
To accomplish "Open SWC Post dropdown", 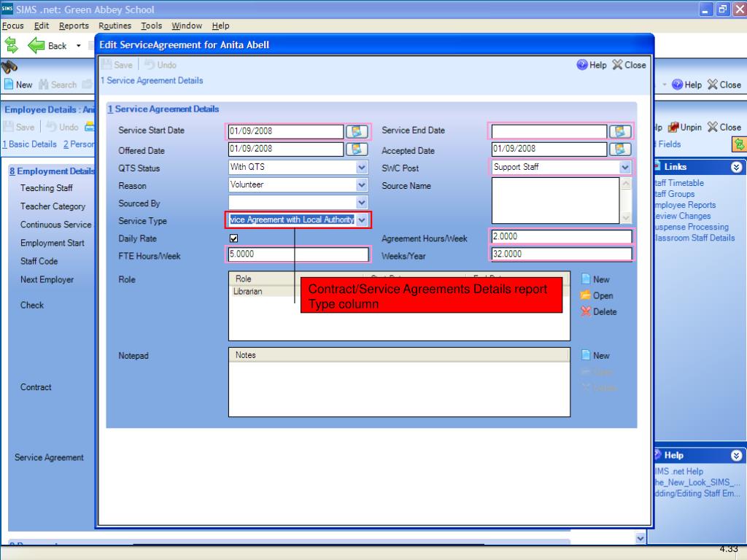I will [x=625, y=167].
